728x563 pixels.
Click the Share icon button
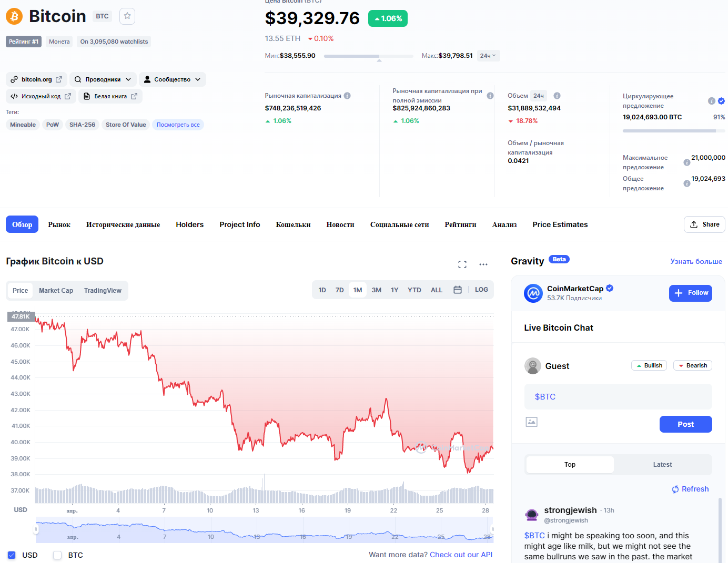704,224
